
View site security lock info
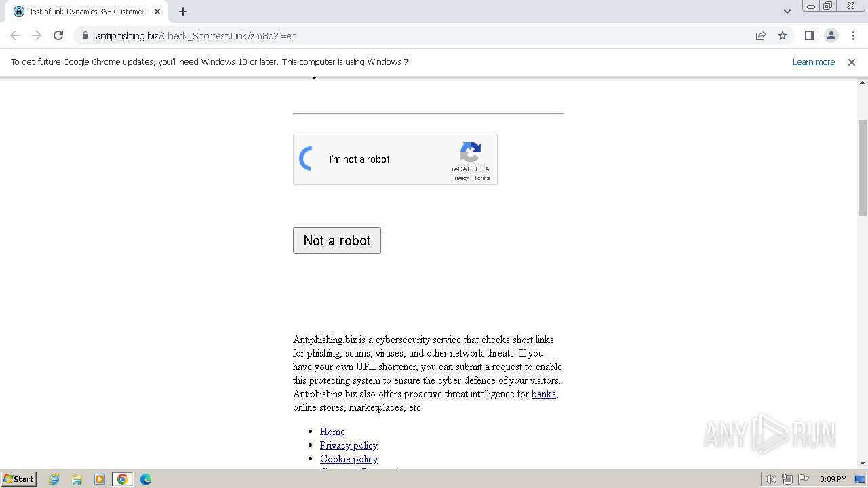tap(85, 35)
